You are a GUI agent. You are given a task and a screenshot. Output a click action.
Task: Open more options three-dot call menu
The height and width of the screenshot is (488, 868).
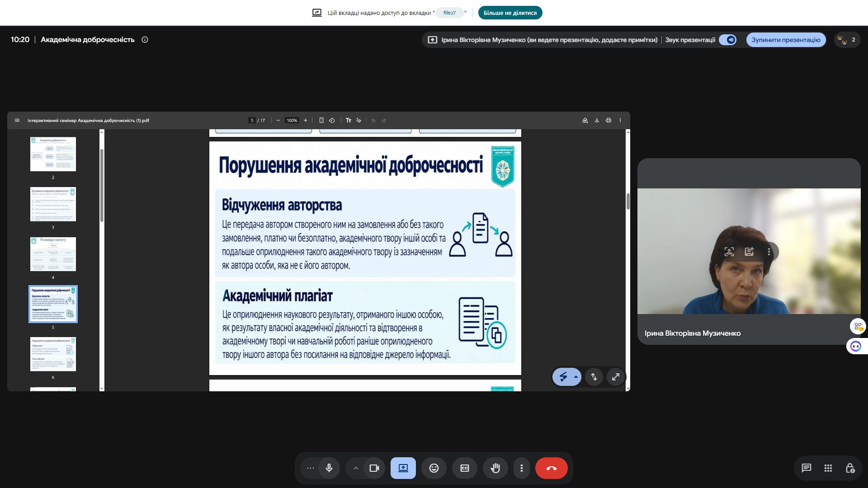(x=522, y=468)
